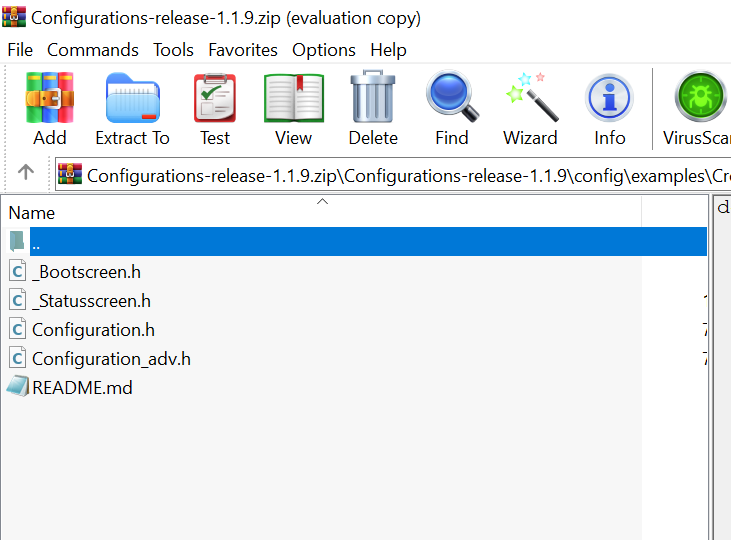
Task: Click the _Bootscreen.h file icon
Action: pyautogui.click(x=17, y=271)
